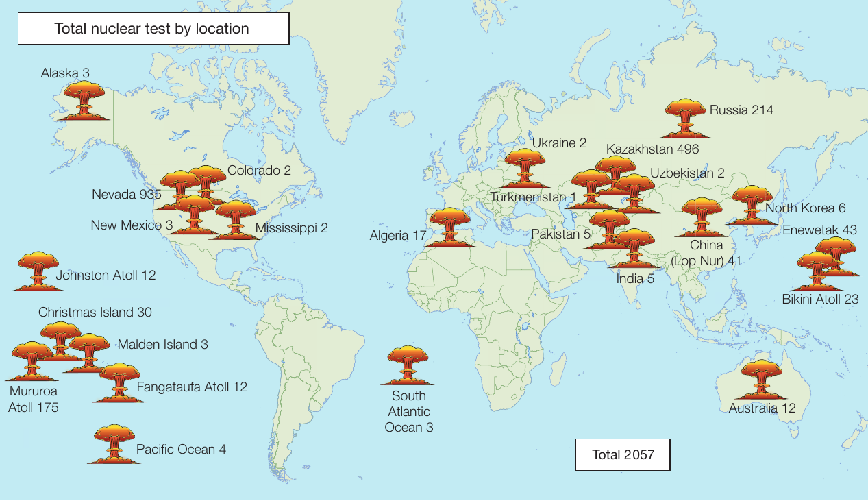This screenshot has height=501, width=868.
Task: Click the 'Mississippi 2' label
Action: point(291,228)
